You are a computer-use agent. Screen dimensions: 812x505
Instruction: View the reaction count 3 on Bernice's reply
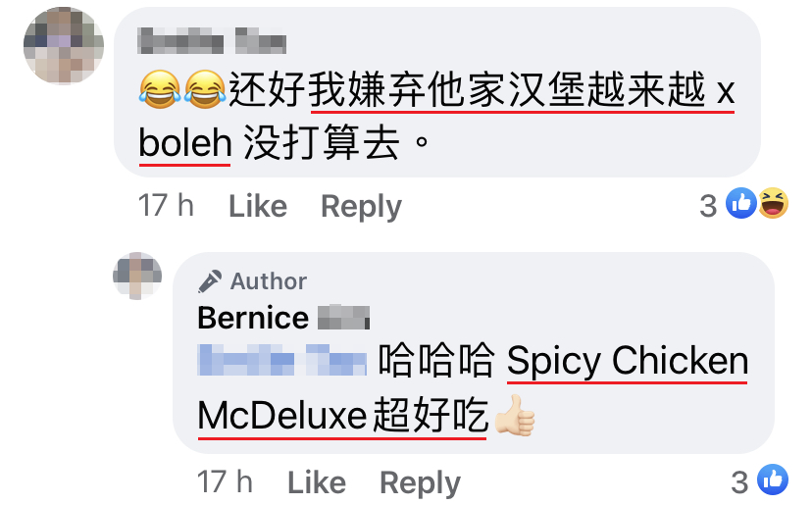point(739,482)
